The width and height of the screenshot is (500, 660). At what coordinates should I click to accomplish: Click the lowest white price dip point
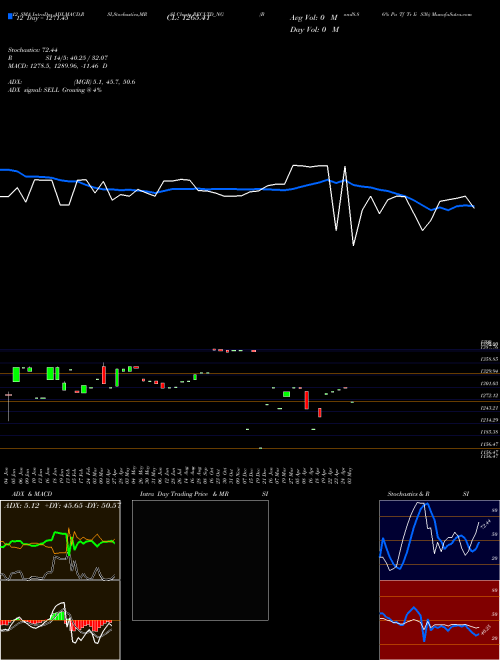(x=353, y=245)
